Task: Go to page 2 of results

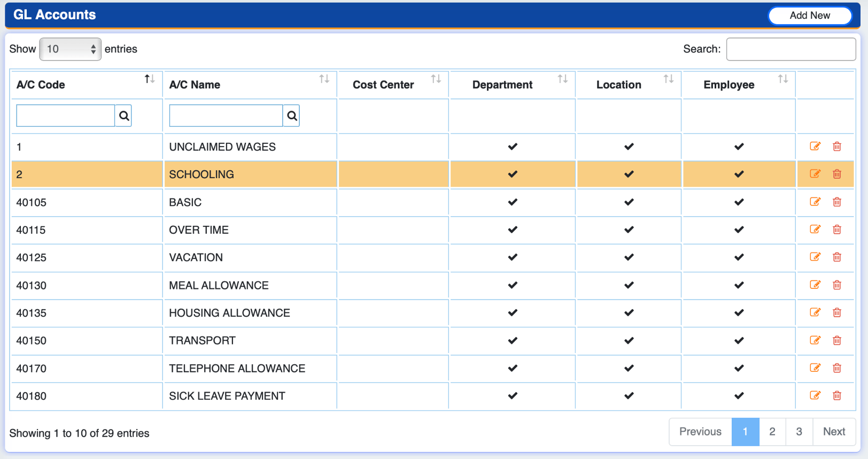Action: [772, 432]
